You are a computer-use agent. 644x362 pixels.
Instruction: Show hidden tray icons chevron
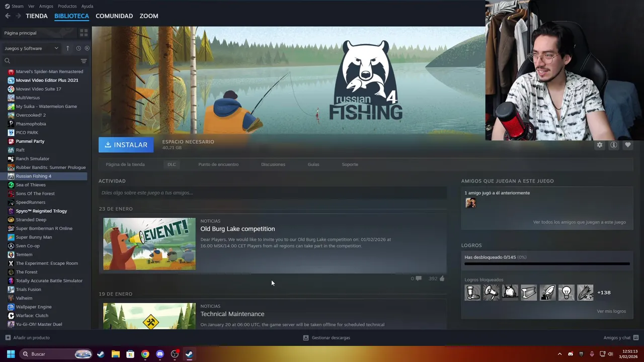[559, 354]
